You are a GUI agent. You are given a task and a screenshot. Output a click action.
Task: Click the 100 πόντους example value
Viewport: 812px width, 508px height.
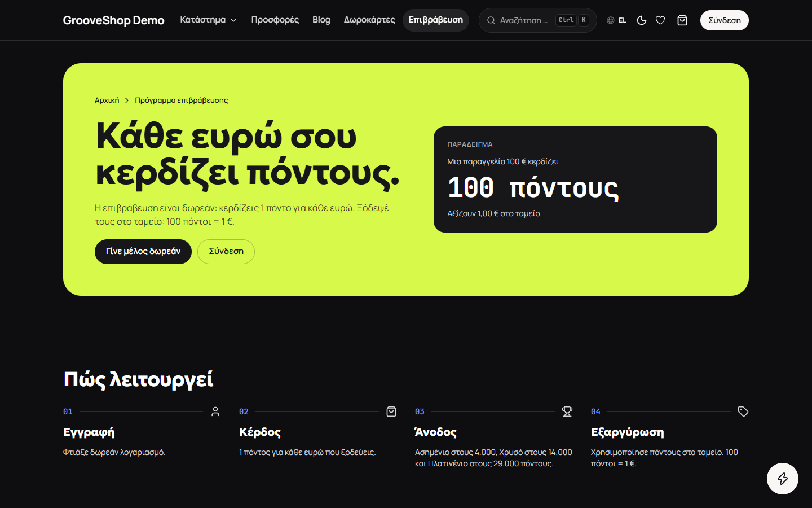point(533,188)
